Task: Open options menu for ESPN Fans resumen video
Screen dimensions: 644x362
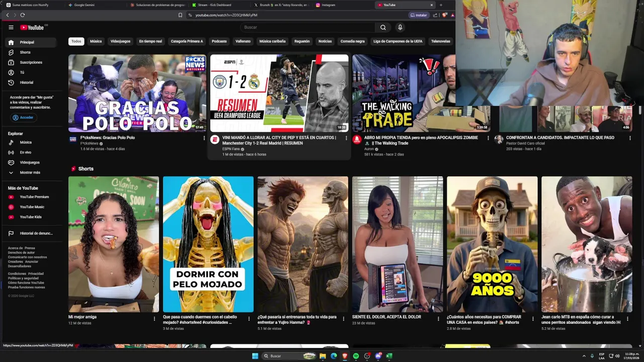Action: coord(346,138)
